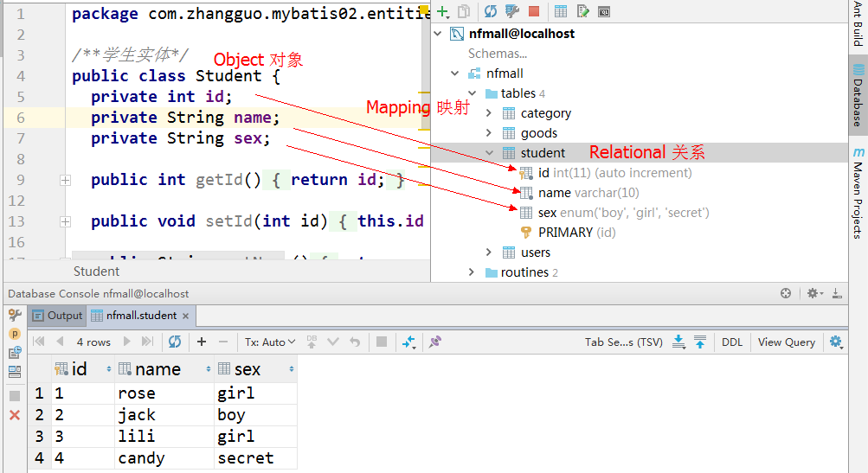868x473 pixels.
Task: Click the View Query button
Action: pyautogui.click(x=786, y=342)
